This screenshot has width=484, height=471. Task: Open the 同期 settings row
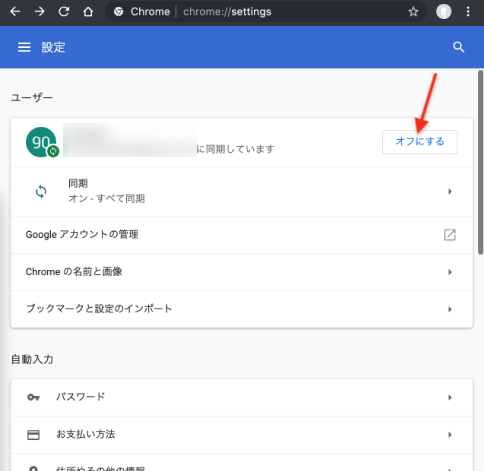[242, 192]
